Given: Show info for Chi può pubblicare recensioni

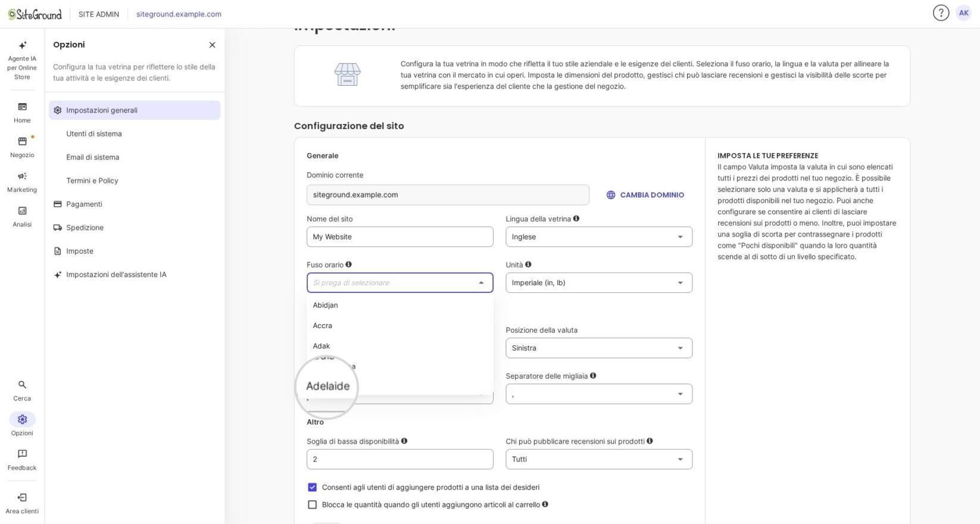Looking at the screenshot, I should [x=650, y=441].
